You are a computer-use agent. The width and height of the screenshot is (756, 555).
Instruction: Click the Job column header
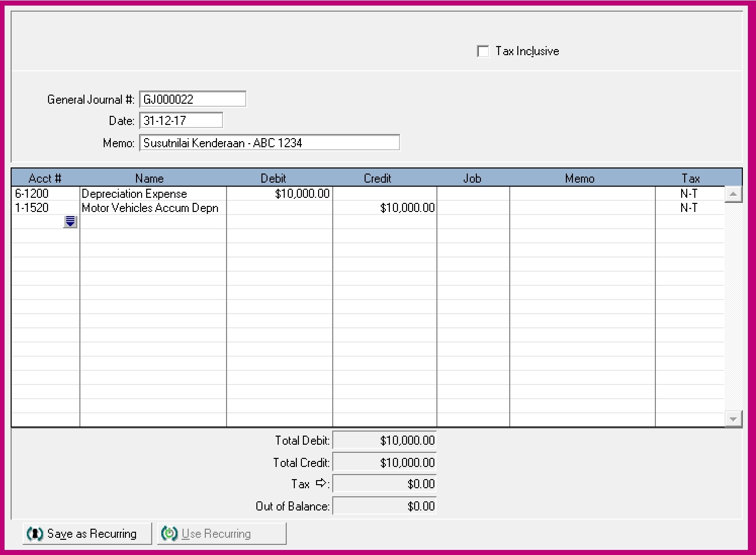472,178
